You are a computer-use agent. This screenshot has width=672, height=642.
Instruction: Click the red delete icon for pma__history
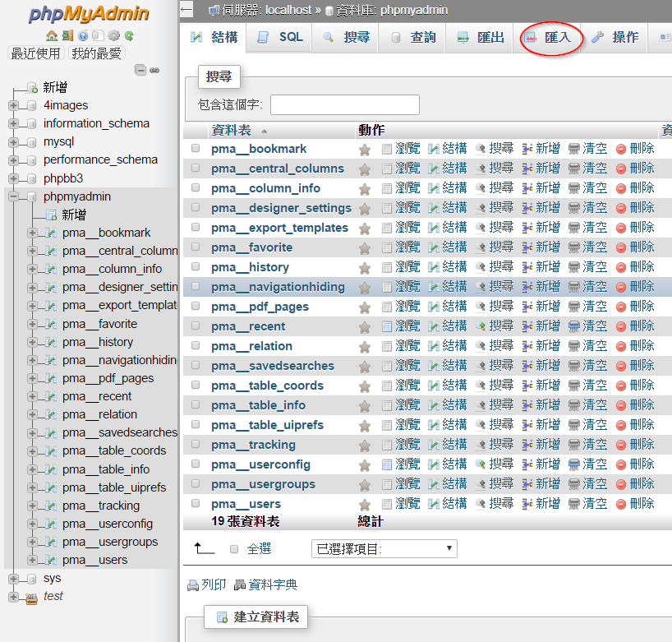tap(621, 267)
